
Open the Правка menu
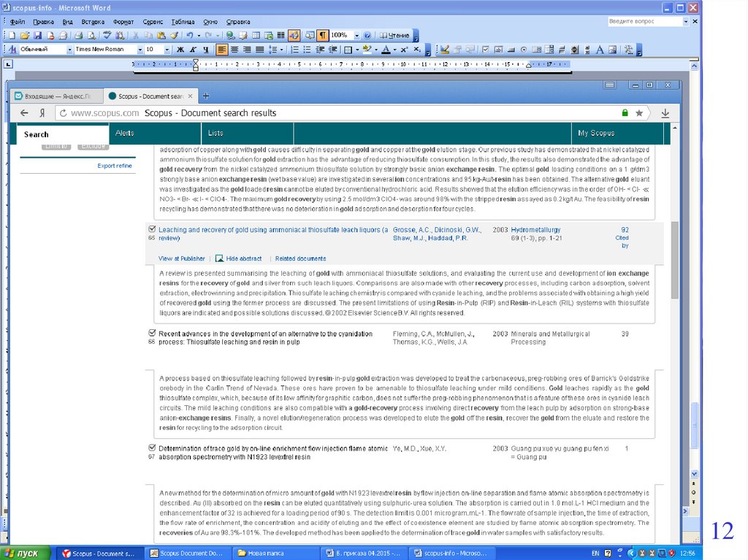tap(43, 22)
